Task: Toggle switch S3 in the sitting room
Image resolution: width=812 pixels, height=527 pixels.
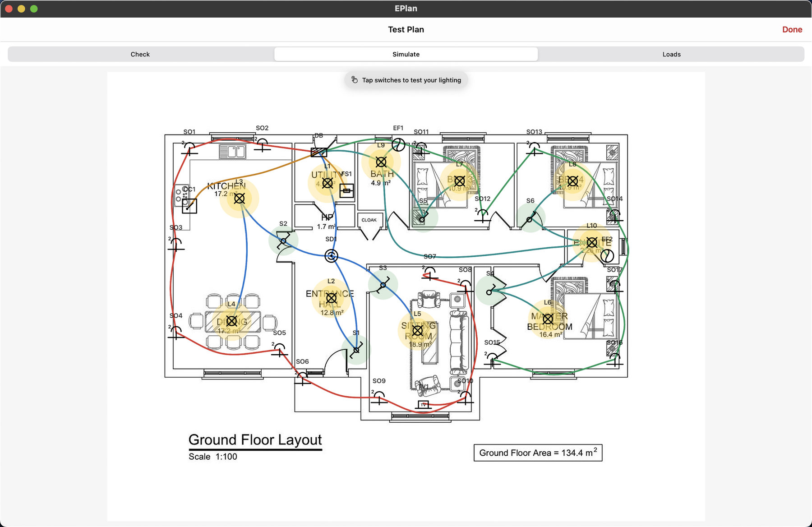Action: 383,285
